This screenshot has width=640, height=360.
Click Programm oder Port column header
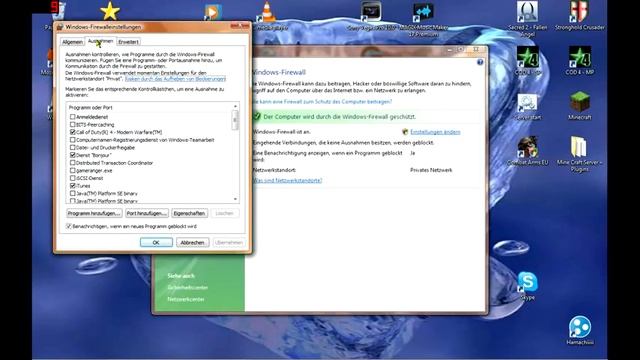pyautogui.click(x=91, y=107)
